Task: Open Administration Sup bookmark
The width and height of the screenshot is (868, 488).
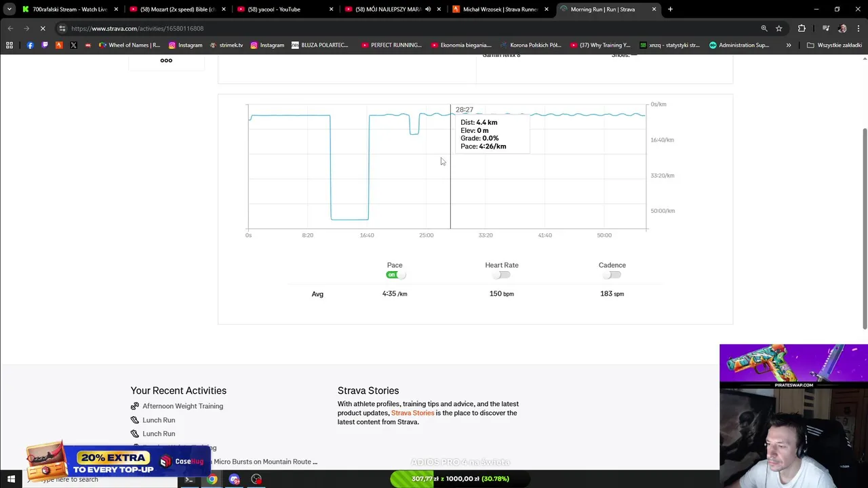Action: pyautogui.click(x=739, y=45)
